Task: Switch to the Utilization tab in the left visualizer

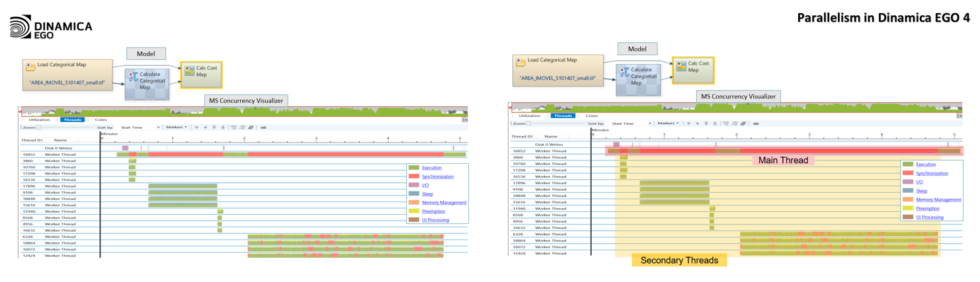Action: (x=39, y=120)
